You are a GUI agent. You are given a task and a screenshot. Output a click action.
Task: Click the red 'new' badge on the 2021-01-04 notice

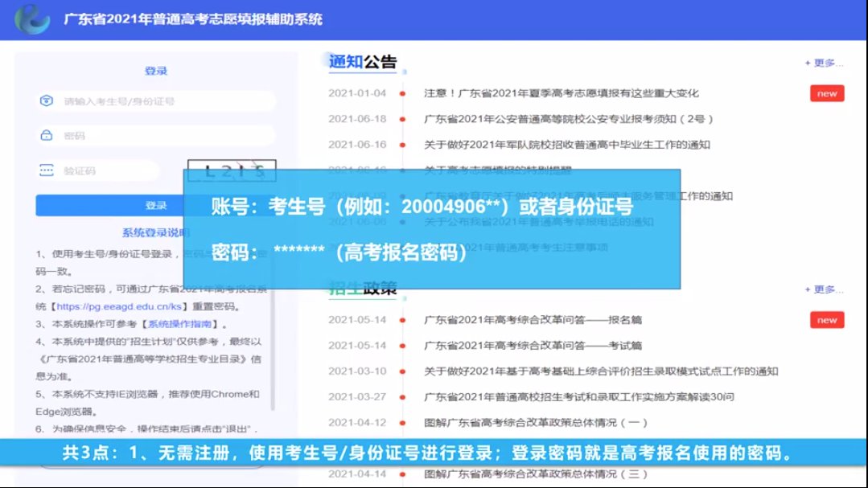click(826, 93)
